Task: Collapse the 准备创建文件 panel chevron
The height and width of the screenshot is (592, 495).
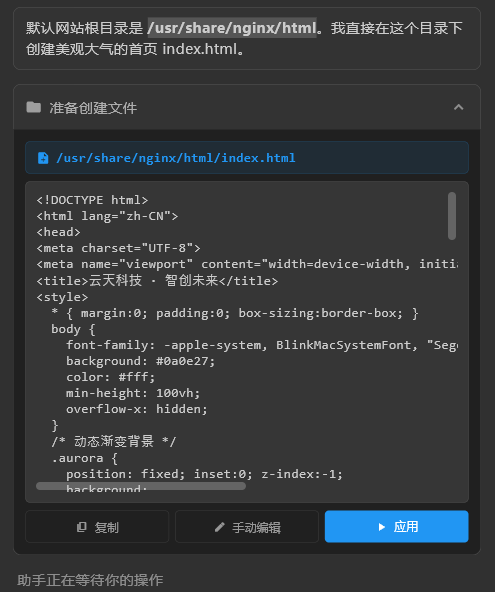Action: (458, 108)
